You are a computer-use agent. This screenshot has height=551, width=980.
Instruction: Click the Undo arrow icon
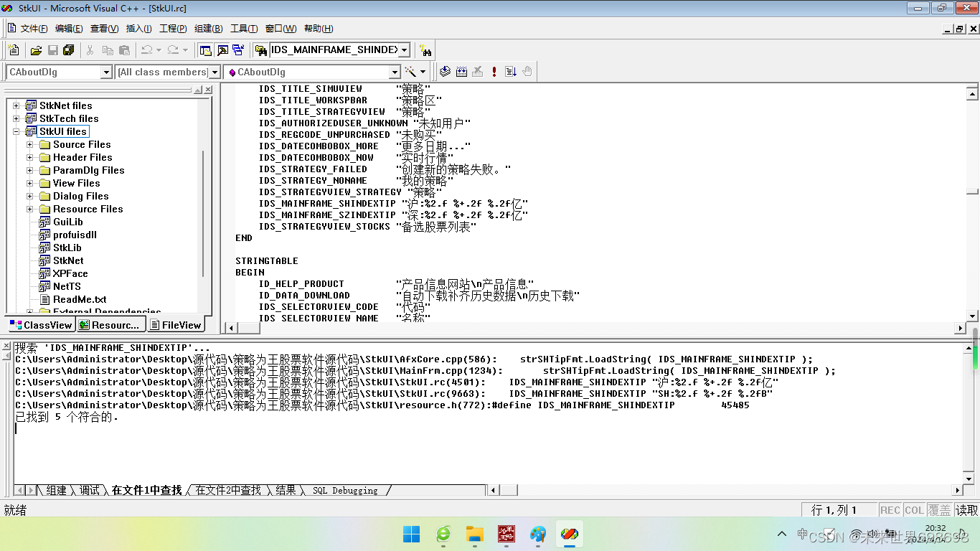click(x=146, y=50)
